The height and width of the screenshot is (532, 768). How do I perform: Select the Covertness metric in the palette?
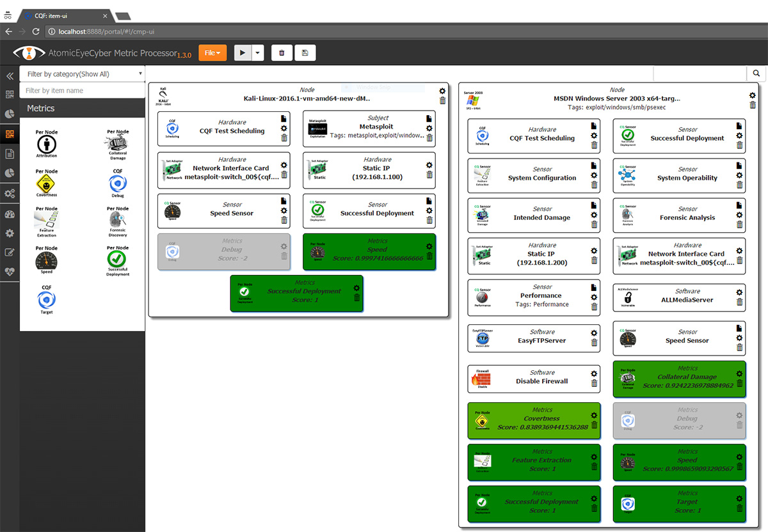pos(47,184)
